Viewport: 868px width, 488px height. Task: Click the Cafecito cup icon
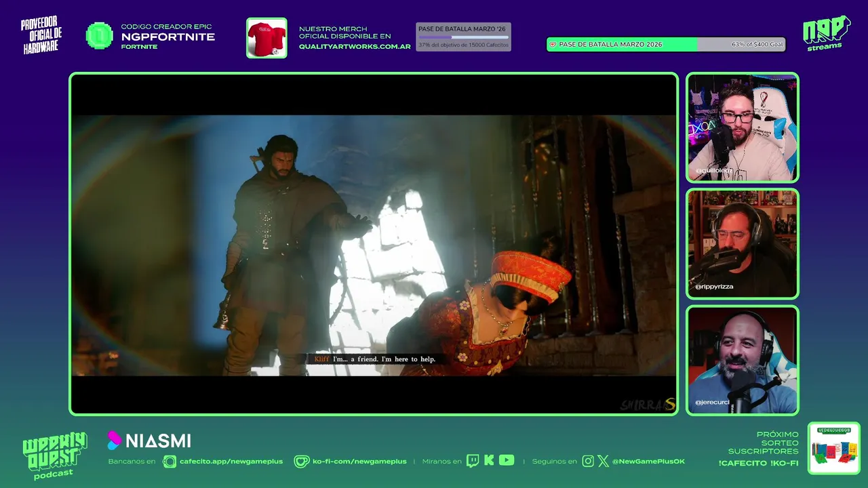point(170,462)
